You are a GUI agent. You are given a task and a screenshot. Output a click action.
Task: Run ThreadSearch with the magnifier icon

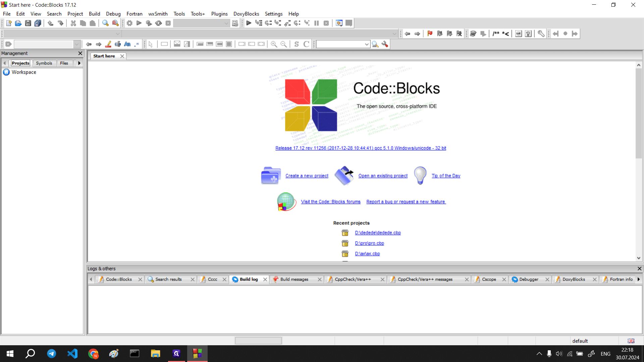pyautogui.click(x=375, y=44)
